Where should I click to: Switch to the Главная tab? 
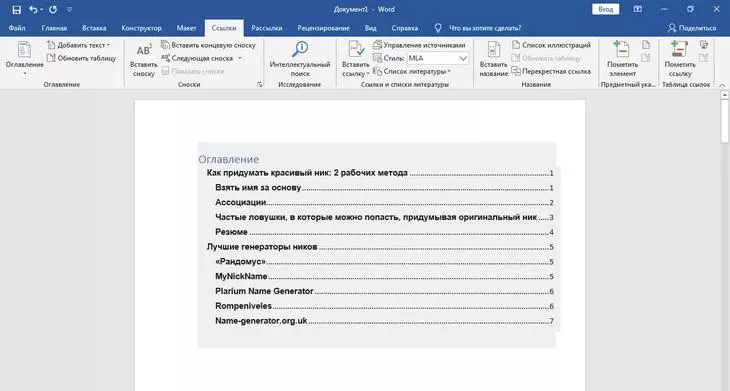coord(54,28)
